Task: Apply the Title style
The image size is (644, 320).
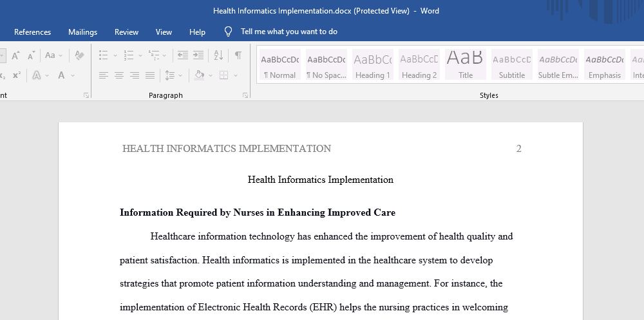Action: tap(466, 64)
